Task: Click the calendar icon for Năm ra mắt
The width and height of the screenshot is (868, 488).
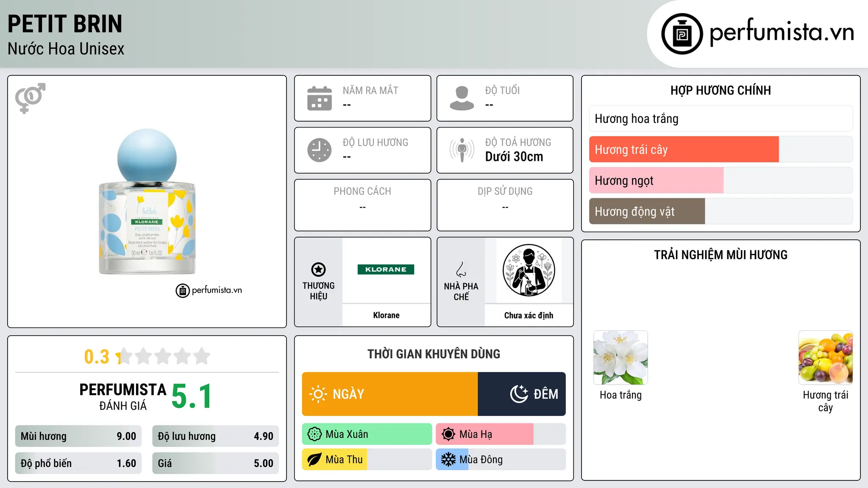Action: pos(320,98)
